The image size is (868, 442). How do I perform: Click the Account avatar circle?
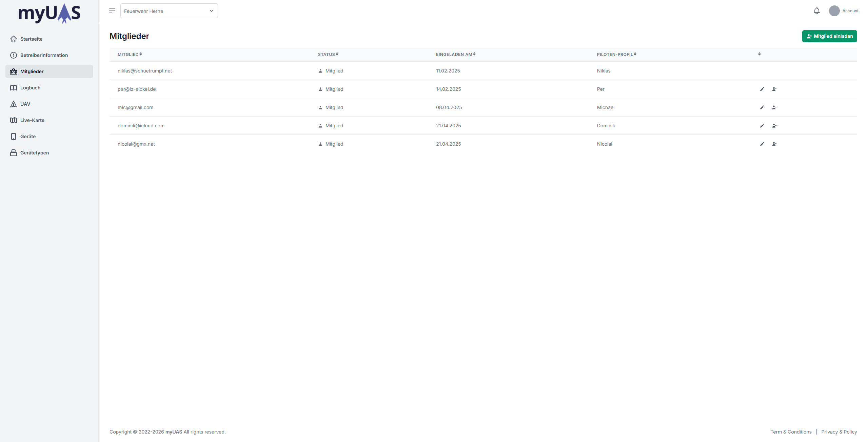pyautogui.click(x=834, y=11)
